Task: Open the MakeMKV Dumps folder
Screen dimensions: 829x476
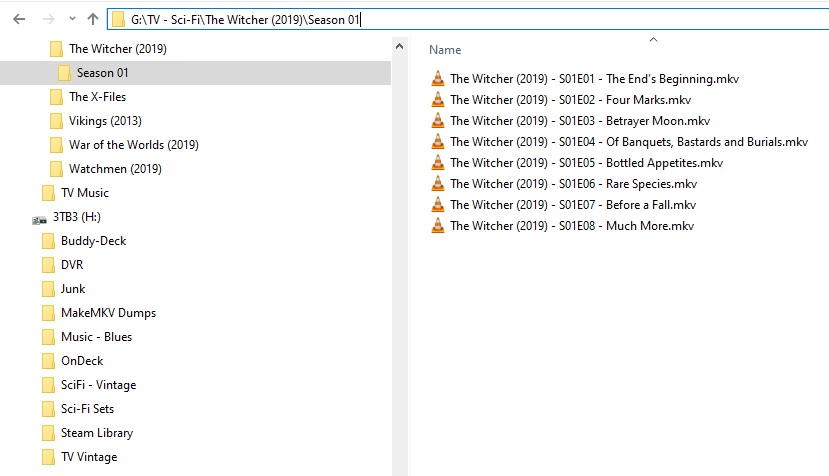Action: [x=108, y=313]
